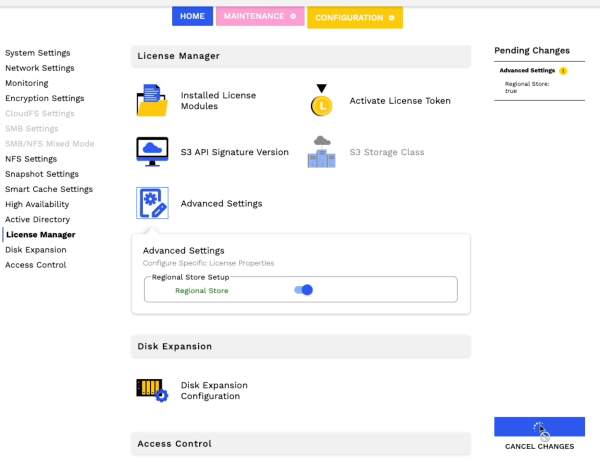Click the blue apply changes button
The width and height of the screenshot is (600, 459).
(x=539, y=426)
